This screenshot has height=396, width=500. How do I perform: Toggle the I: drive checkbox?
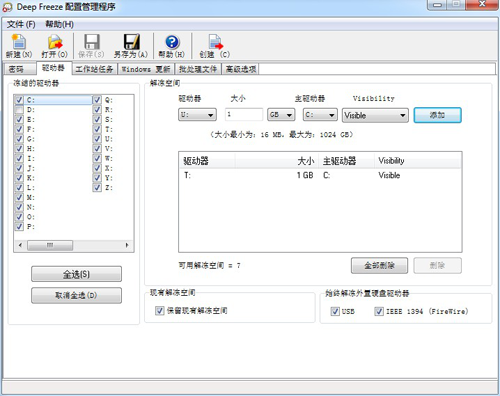(x=19, y=158)
